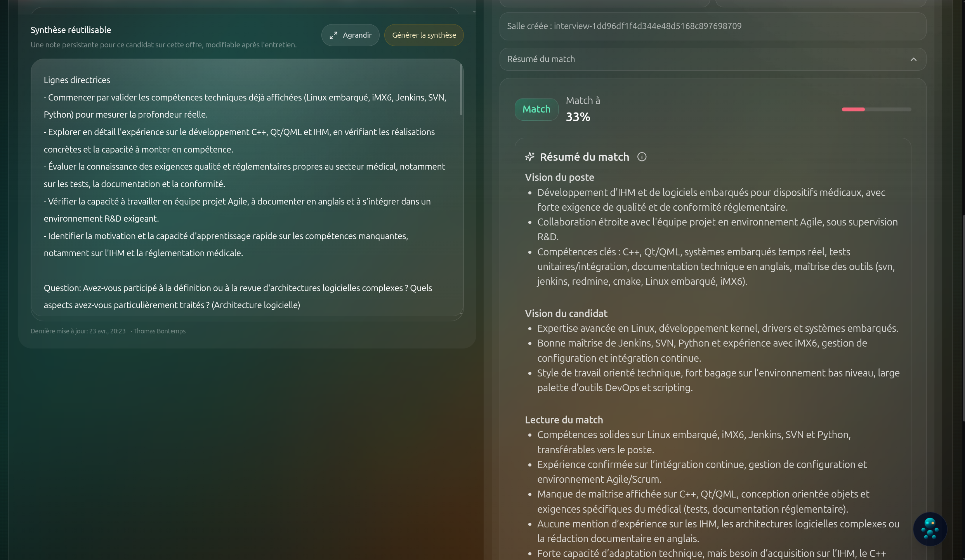Click the green Match badge

tap(536, 109)
